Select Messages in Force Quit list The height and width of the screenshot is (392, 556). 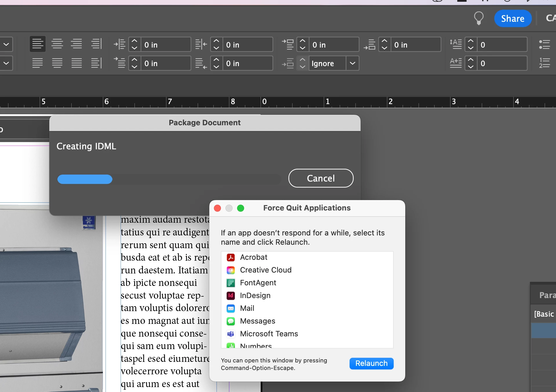point(307,321)
